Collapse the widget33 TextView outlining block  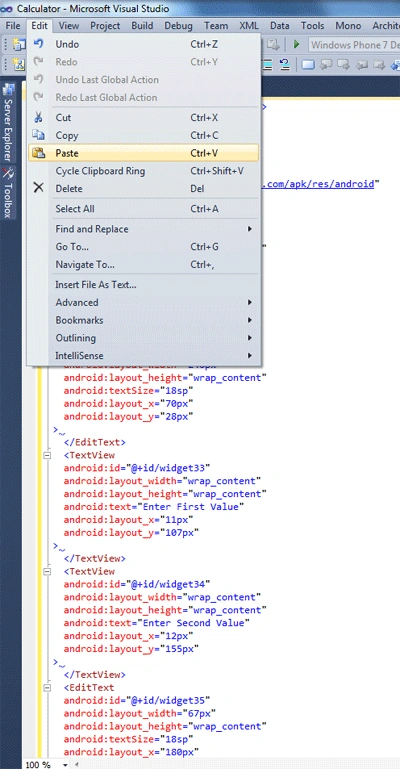coord(47,455)
